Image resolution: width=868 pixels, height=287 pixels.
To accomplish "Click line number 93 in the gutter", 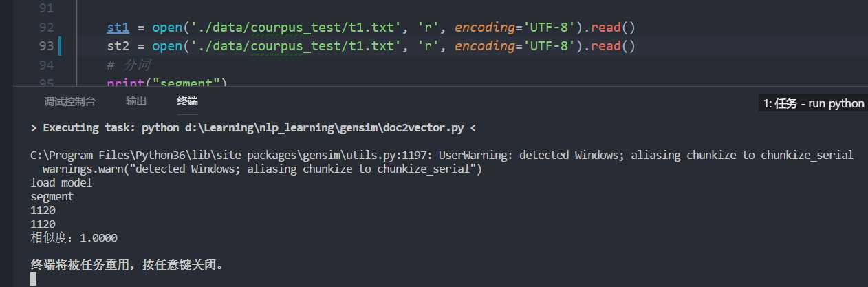I will click(46, 47).
